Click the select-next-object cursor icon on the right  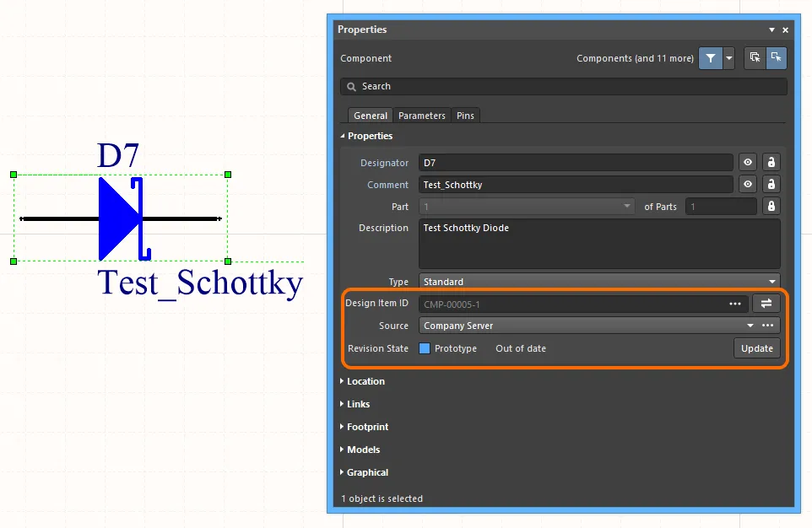tap(776, 57)
